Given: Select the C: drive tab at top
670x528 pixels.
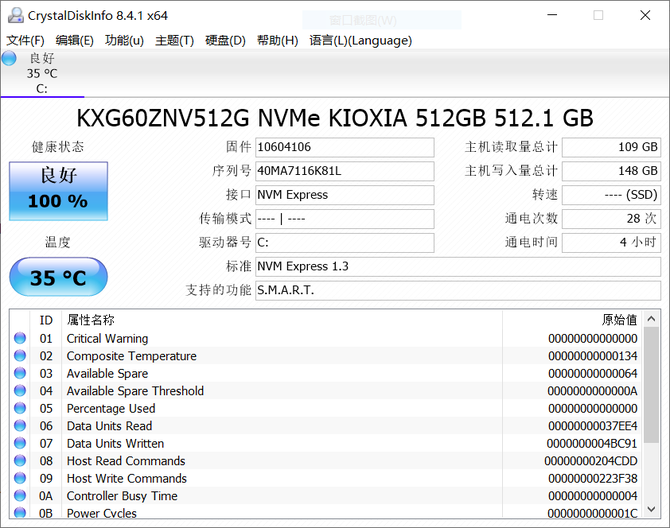Looking at the screenshot, I should pos(42,73).
